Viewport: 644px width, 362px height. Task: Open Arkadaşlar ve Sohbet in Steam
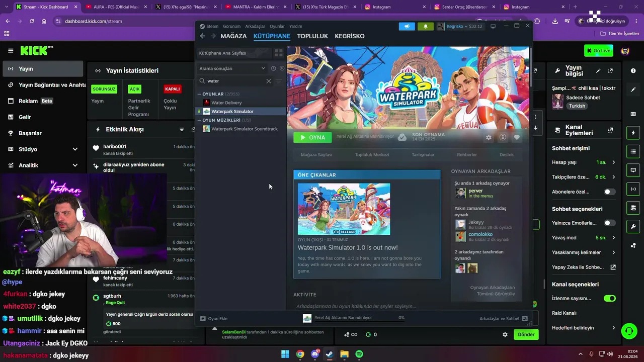[x=504, y=318]
